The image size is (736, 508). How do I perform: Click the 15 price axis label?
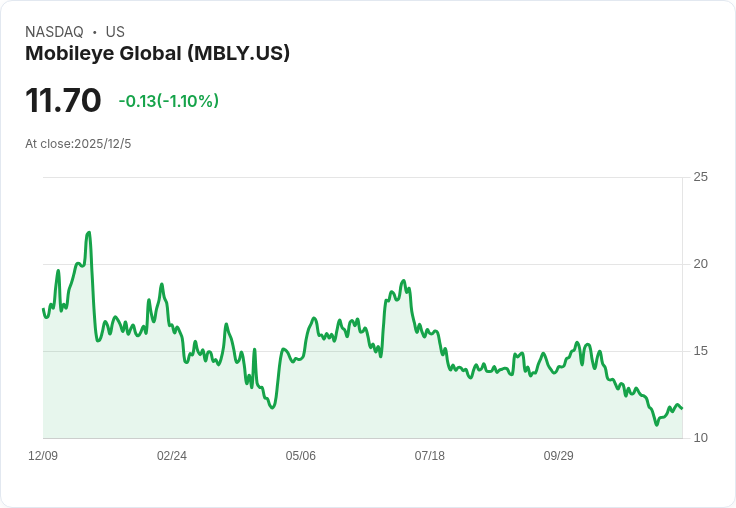click(700, 351)
